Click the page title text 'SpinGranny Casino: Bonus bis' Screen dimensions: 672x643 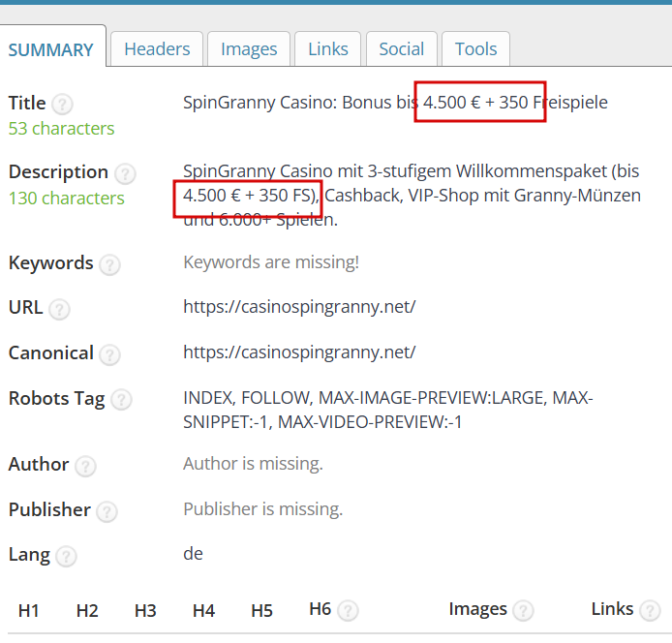click(x=299, y=103)
